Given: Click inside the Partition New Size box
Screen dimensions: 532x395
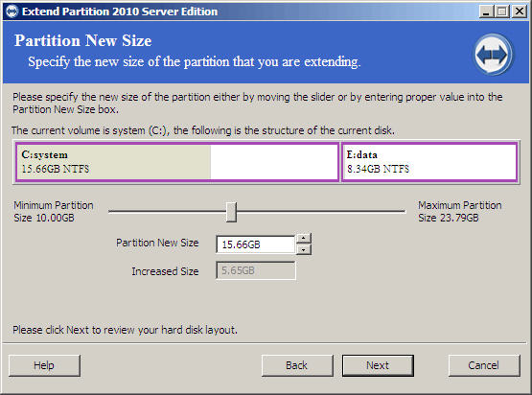Looking at the screenshot, I should 255,244.
